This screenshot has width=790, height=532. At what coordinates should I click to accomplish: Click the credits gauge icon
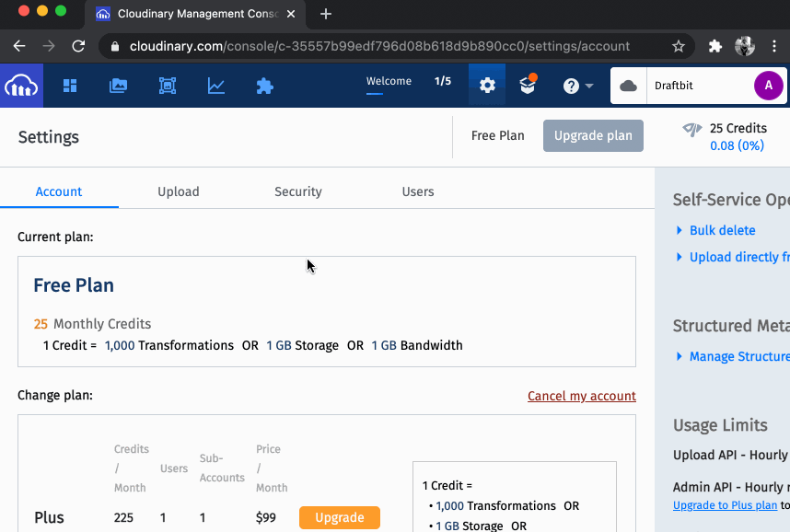(692, 130)
